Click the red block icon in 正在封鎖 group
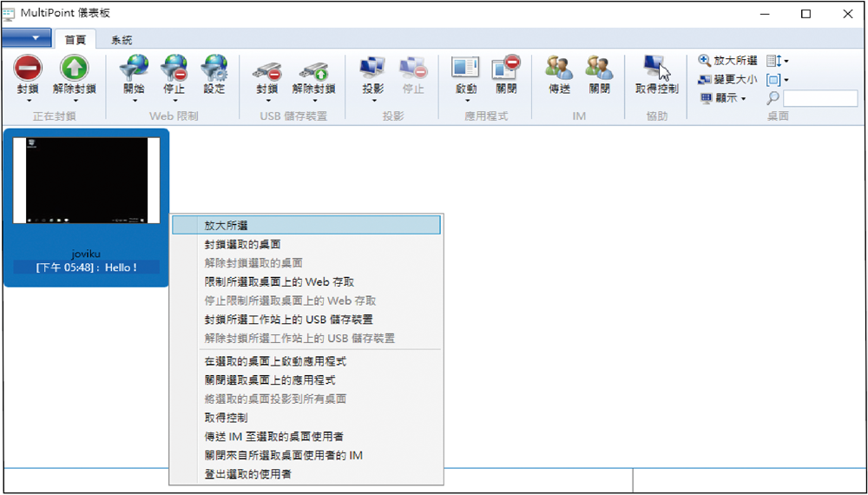This screenshot has height=495, width=868. (28, 69)
